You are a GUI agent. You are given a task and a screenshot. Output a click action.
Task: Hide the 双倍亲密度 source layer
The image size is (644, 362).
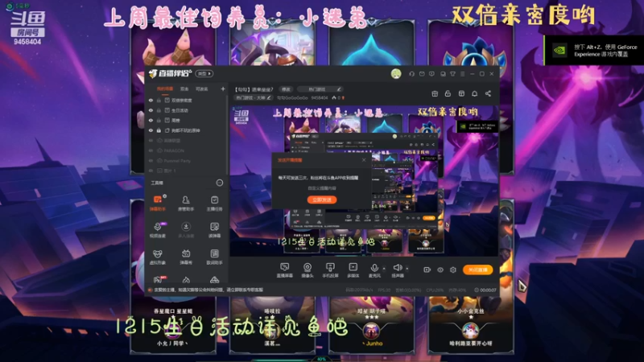151,100
